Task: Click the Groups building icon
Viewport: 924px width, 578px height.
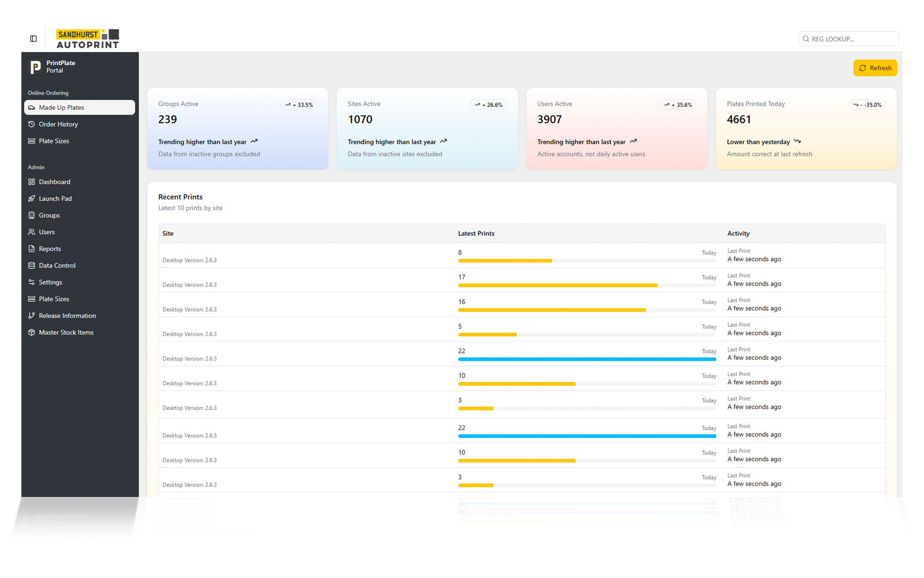Action: coord(32,216)
